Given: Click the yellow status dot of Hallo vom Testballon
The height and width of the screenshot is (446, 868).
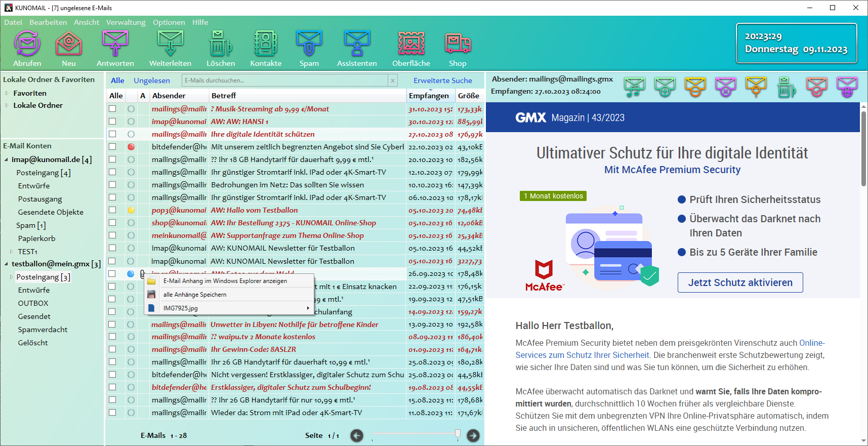Looking at the screenshot, I should 131,210.
